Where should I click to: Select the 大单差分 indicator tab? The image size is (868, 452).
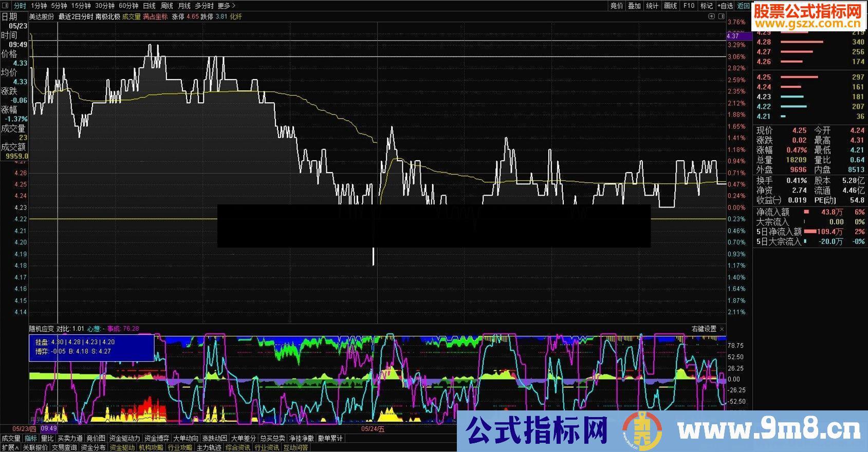click(244, 438)
